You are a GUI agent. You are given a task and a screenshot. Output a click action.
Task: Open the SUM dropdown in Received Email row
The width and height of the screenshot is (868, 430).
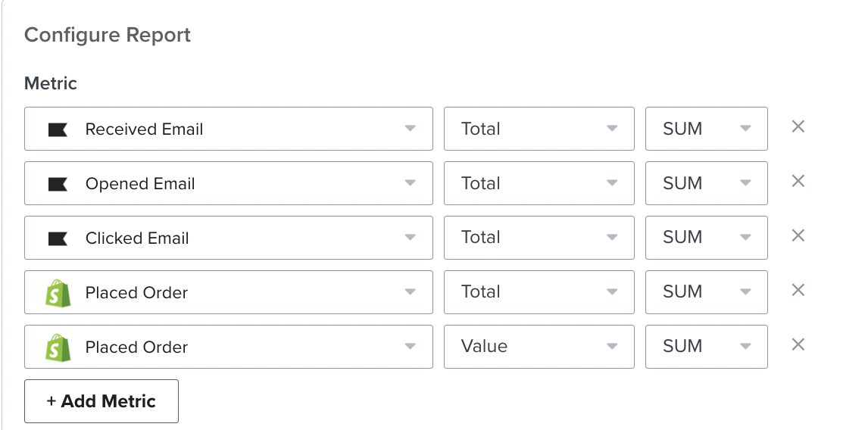coord(706,129)
